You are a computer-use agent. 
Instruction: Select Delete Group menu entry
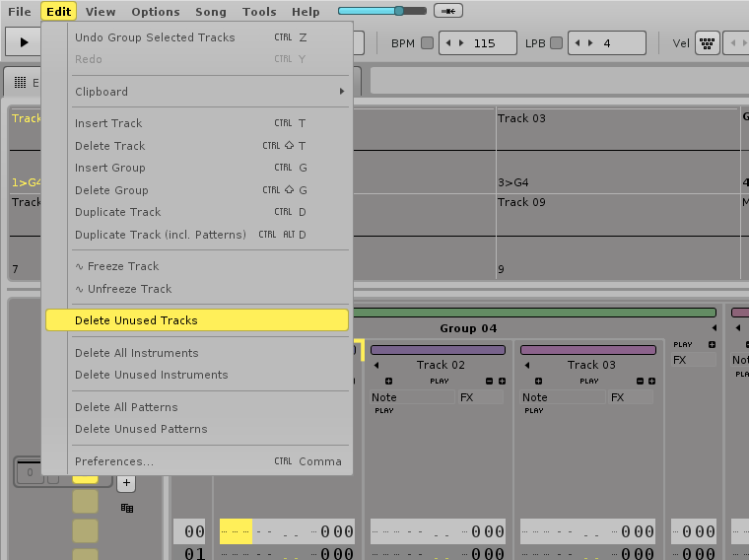pos(197,190)
